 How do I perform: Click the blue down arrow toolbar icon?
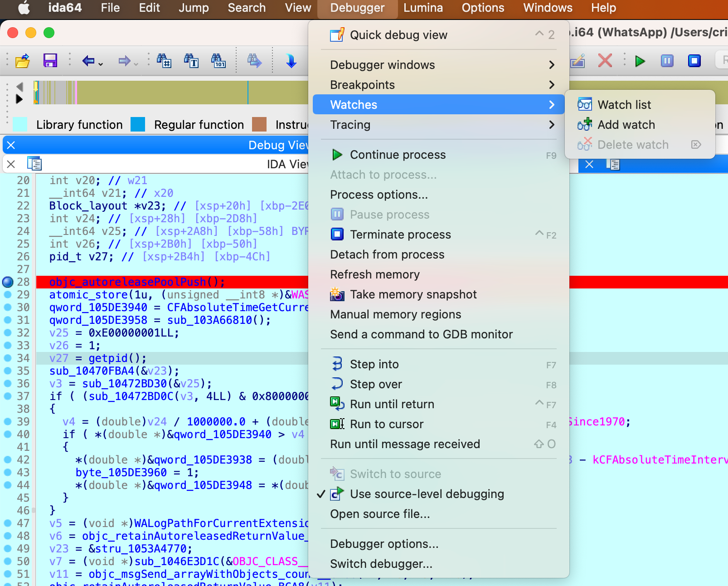click(x=291, y=61)
